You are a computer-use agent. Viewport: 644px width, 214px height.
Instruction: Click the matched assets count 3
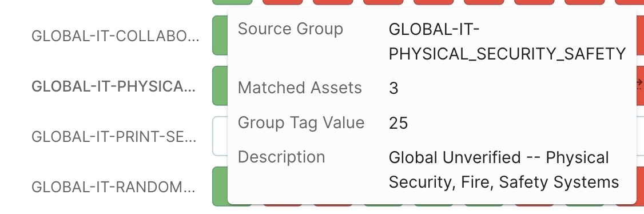click(393, 88)
